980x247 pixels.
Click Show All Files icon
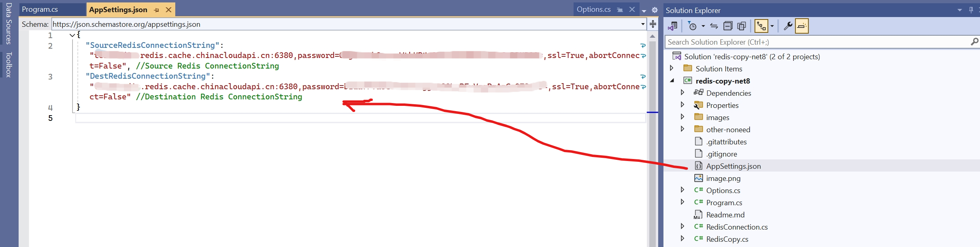[x=742, y=26]
